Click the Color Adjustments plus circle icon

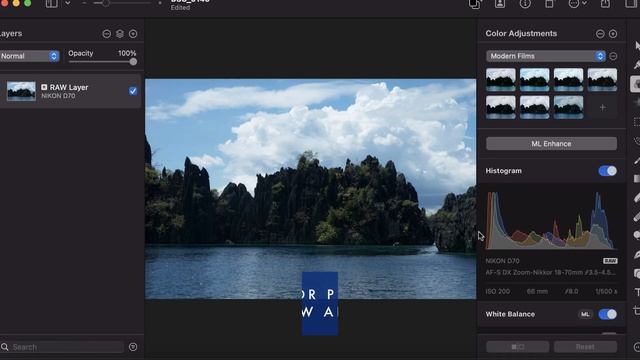point(613,34)
